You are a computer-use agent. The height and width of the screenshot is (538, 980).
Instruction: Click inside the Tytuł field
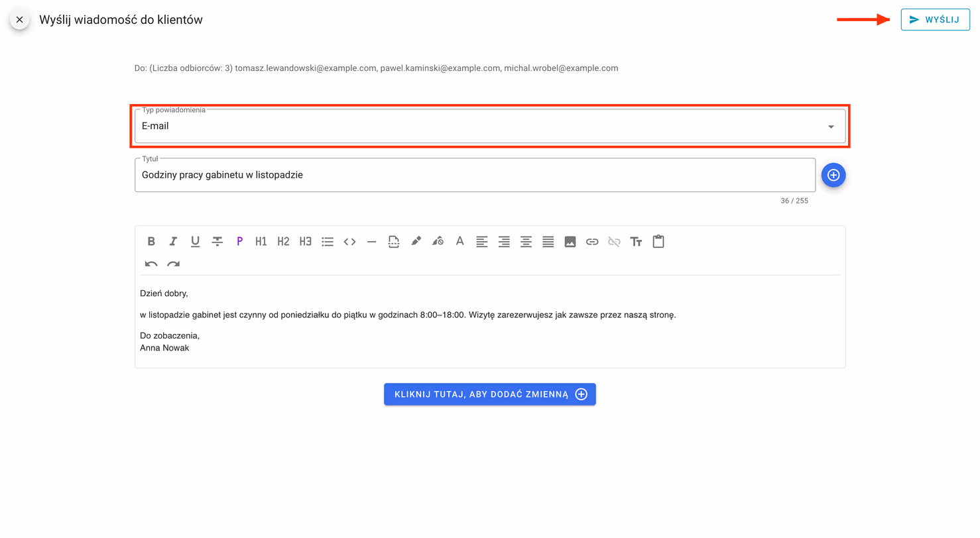click(475, 175)
